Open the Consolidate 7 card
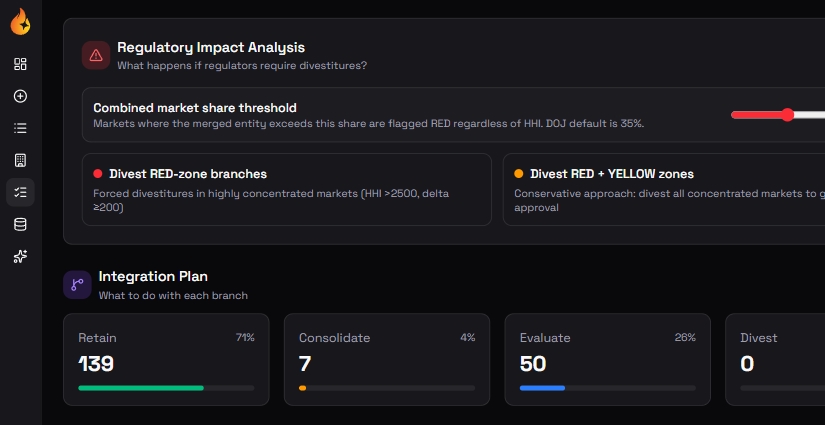The height and width of the screenshot is (425, 825). pos(387,359)
